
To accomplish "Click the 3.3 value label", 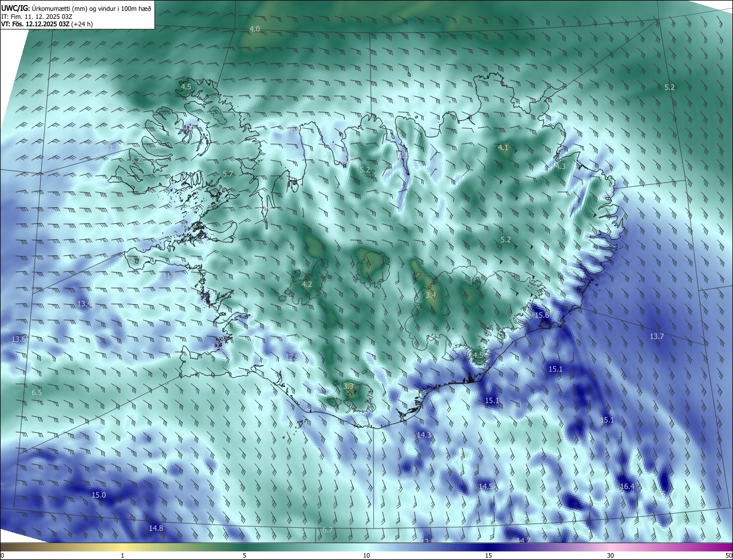I will pos(348,386).
